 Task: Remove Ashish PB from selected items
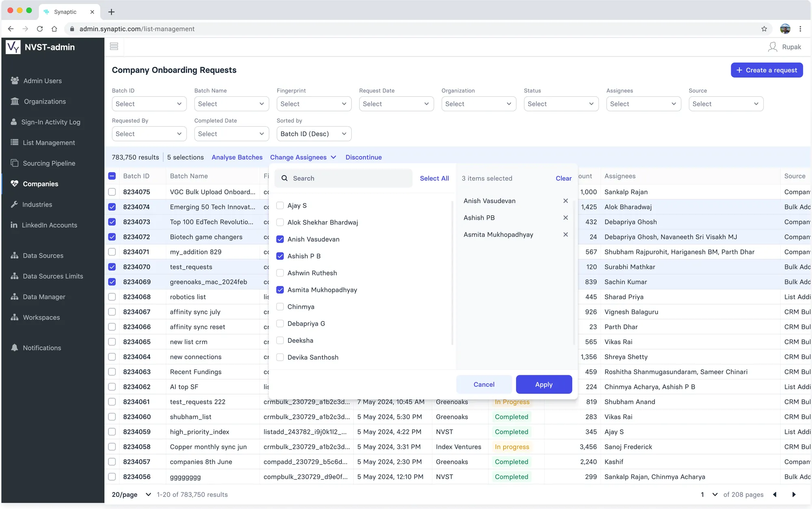tap(566, 218)
